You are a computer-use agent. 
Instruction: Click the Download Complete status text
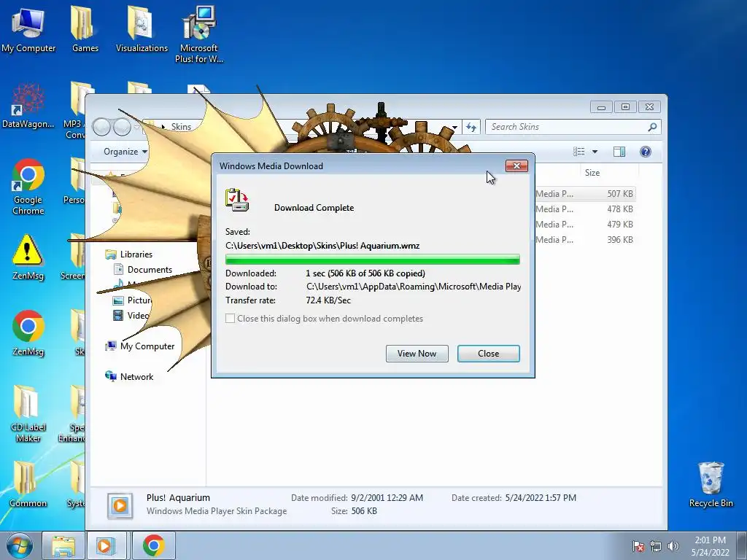(x=314, y=208)
